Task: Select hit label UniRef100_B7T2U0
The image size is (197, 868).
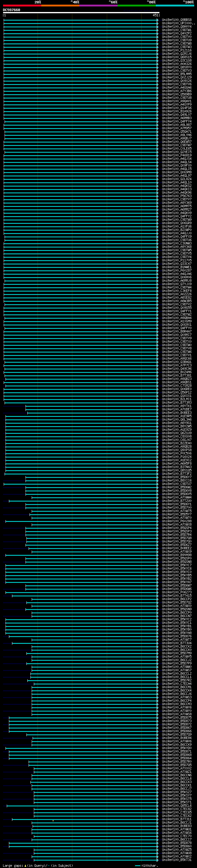Action: coord(177,501)
